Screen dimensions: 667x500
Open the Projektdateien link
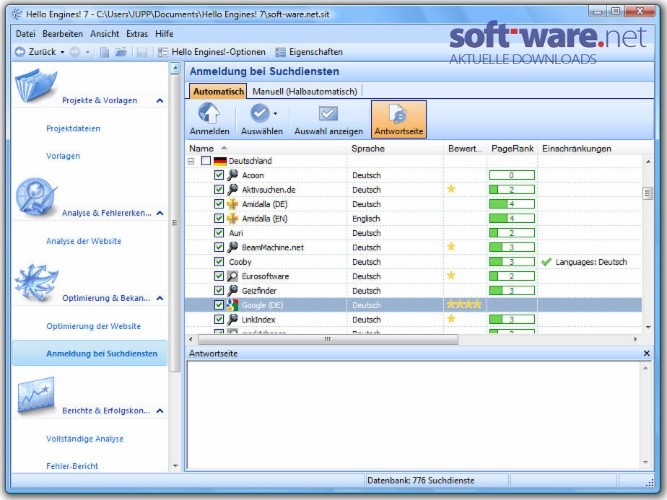[x=74, y=129]
